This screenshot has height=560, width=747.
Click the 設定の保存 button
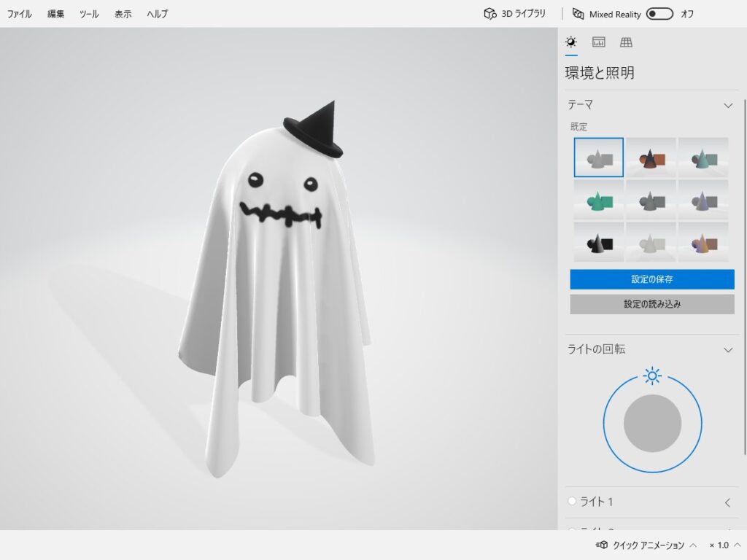(x=652, y=279)
